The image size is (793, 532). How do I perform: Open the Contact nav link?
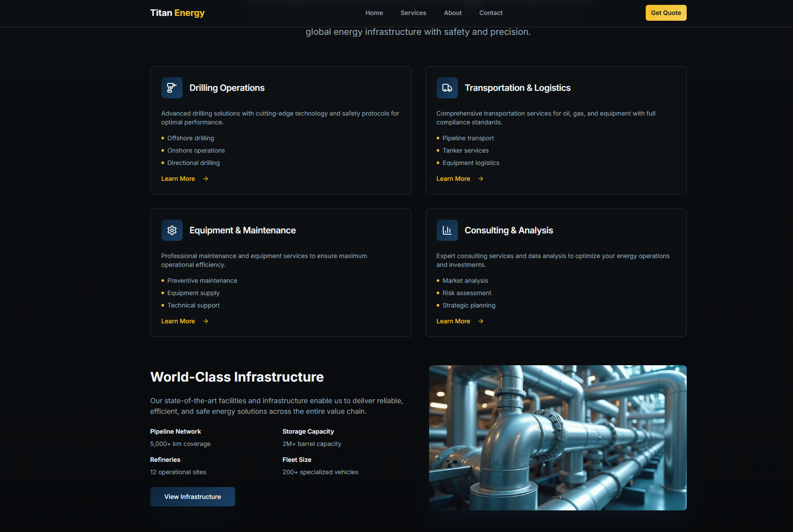(490, 13)
